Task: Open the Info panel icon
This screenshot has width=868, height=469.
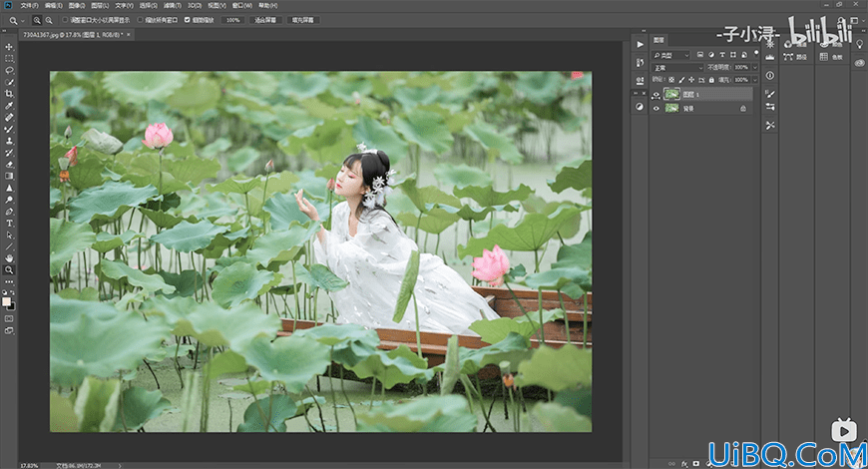Action: click(770, 75)
